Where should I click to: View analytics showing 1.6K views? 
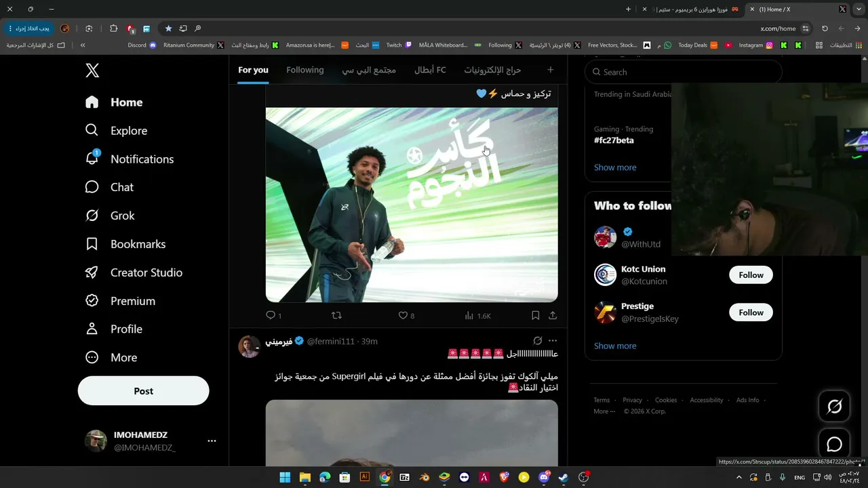pyautogui.click(x=477, y=315)
